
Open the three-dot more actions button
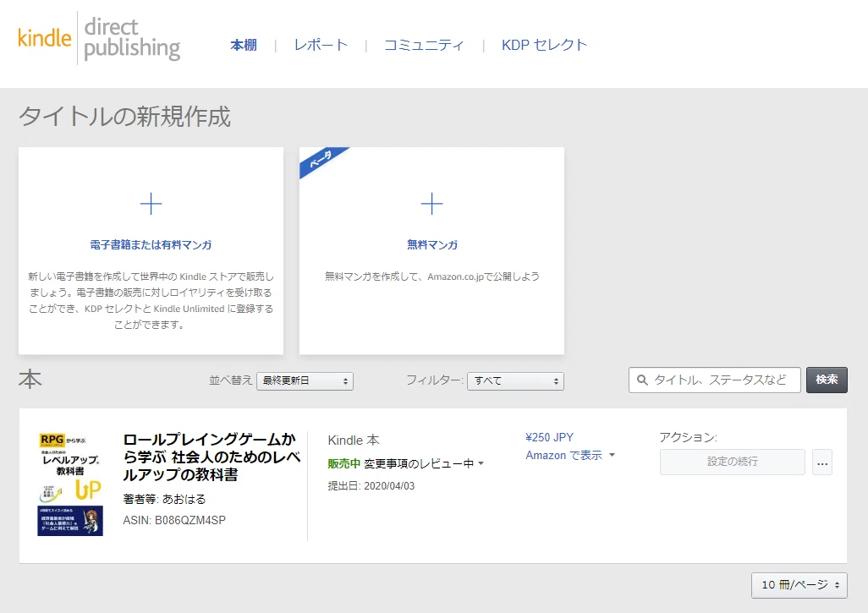pyautogui.click(x=822, y=462)
